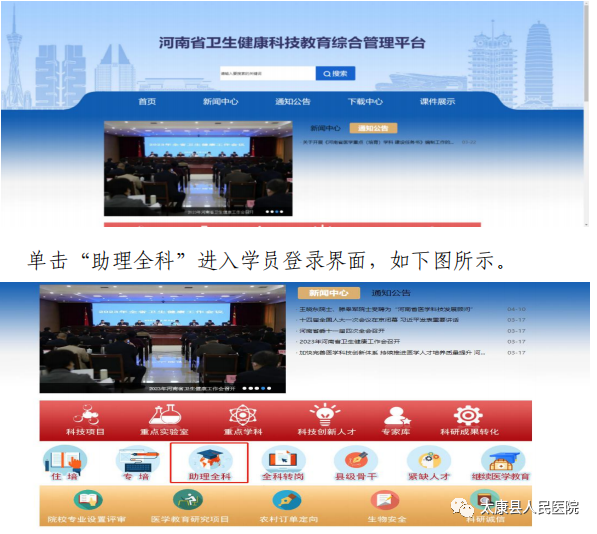Click the blue 搜索 button
Viewport: 597px width, 534px height.
click(335, 73)
